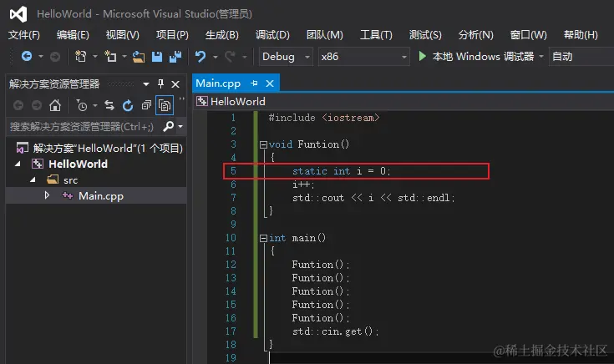Click the open file toolbar icon
The width and height of the screenshot is (614, 364).
pos(138,57)
